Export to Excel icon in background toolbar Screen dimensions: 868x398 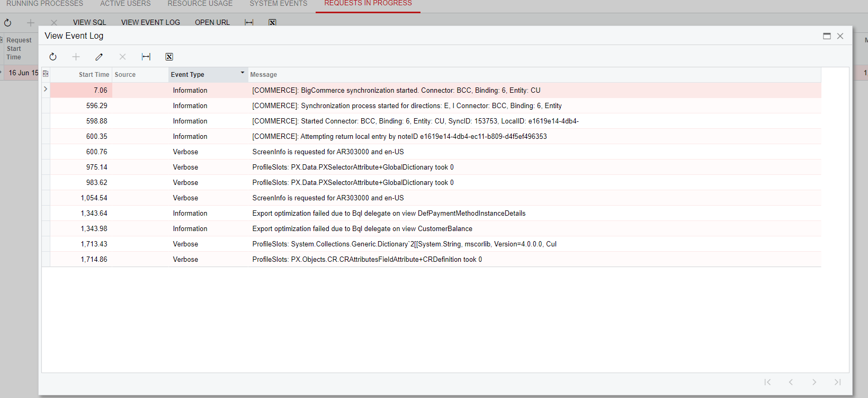coord(272,22)
